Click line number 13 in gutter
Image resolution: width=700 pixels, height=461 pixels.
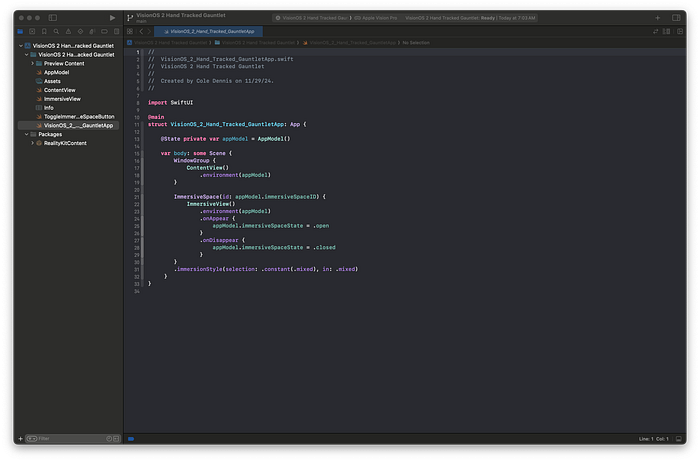click(x=137, y=139)
